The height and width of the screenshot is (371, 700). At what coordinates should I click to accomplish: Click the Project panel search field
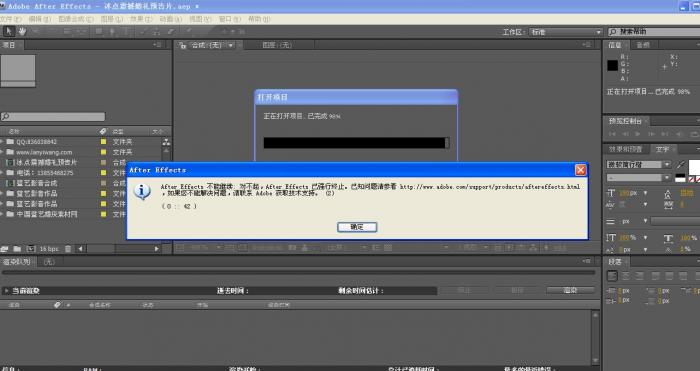(x=53, y=117)
